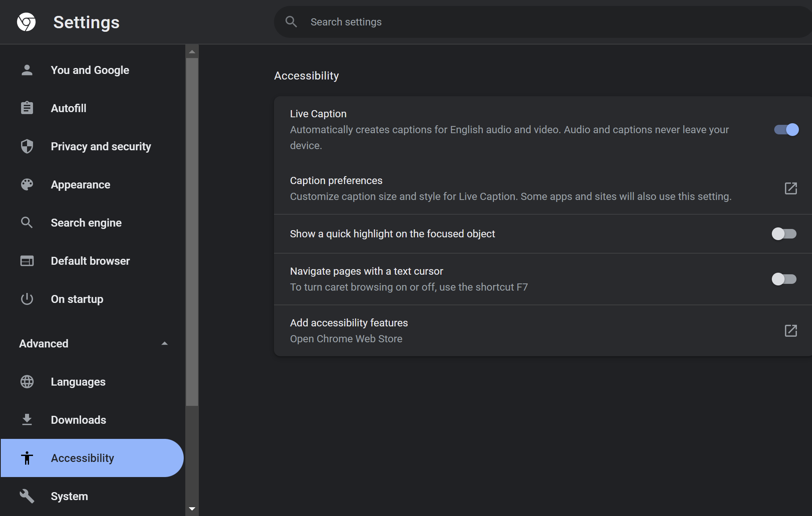Viewport: 812px width, 516px height.
Task: Open Autofill settings
Action: click(92, 108)
